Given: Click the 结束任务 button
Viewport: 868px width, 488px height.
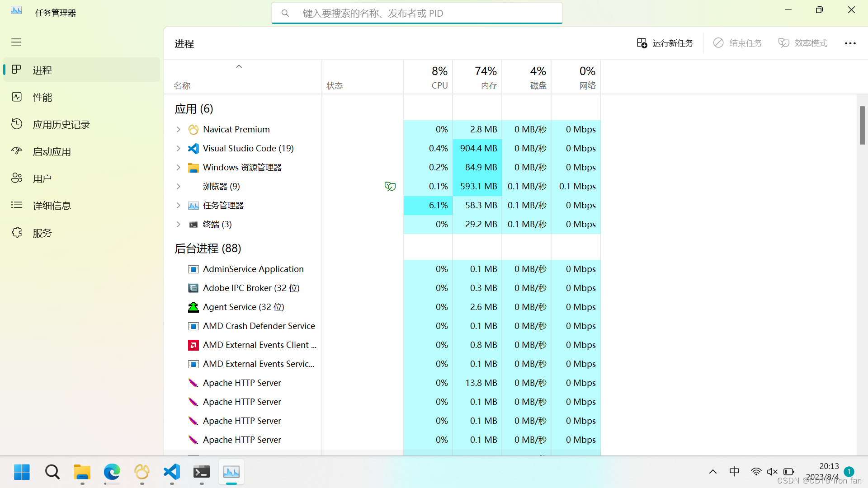Looking at the screenshot, I should click(x=738, y=43).
